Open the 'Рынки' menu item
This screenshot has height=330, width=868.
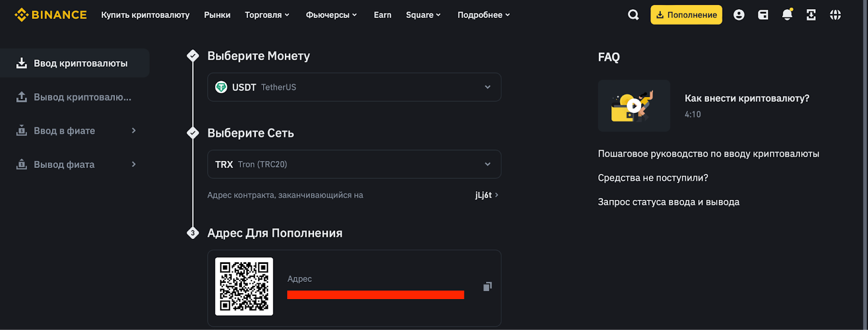pos(217,15)
